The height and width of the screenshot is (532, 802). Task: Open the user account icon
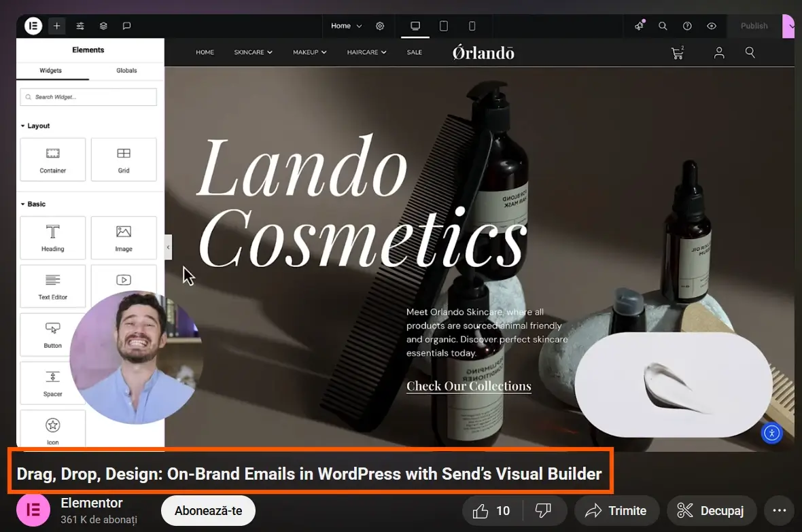(719, 53)
